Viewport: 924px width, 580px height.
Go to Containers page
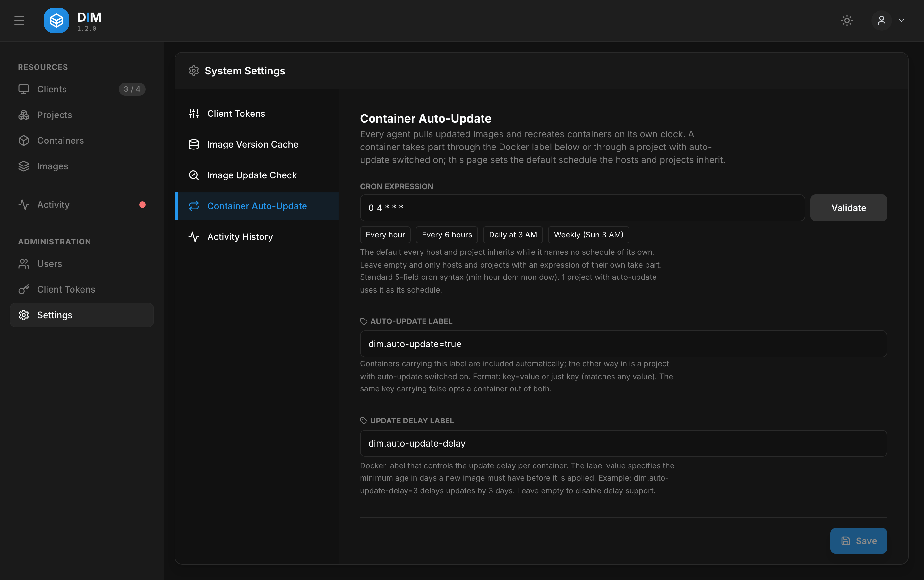[82, 141]
